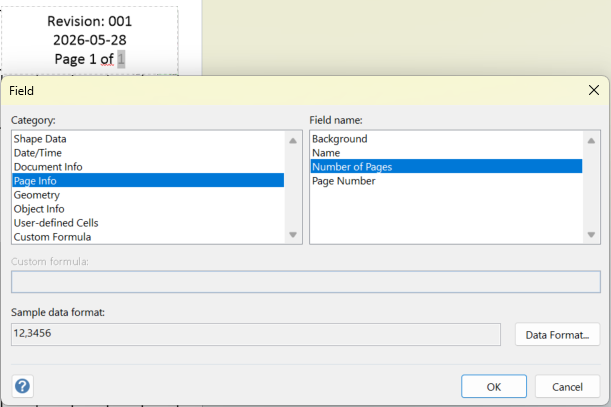Choose Name in Field name list
The width and height of the screenshot is (611, 407).
click(446, 153)
